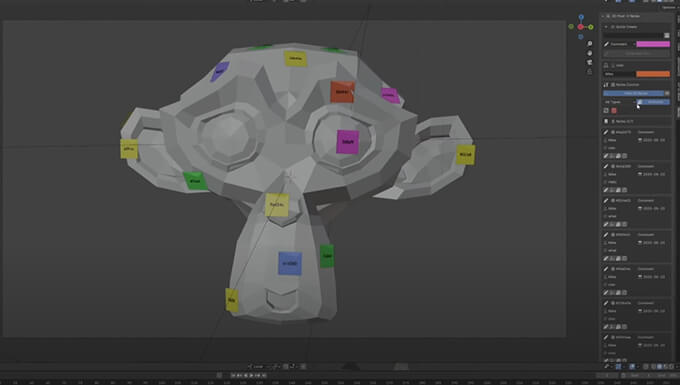Open the pink color swatch
Screen dimensions: 680x385
(653, 44)
